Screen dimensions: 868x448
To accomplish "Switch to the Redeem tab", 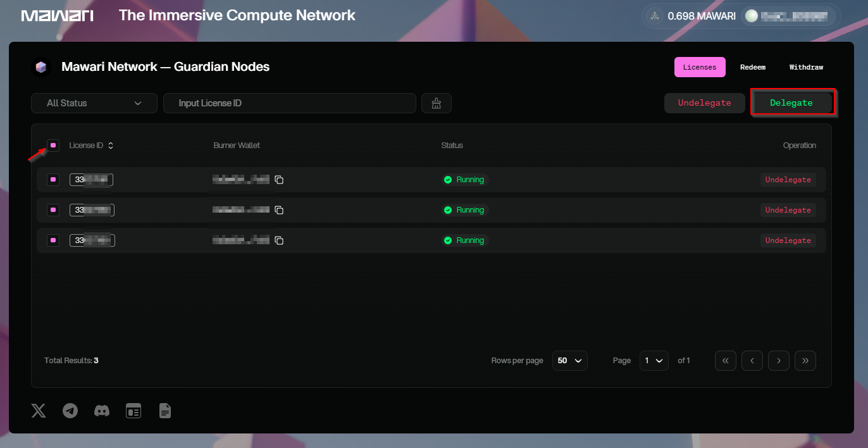I will pyautogui.click(x=753, y=67).
